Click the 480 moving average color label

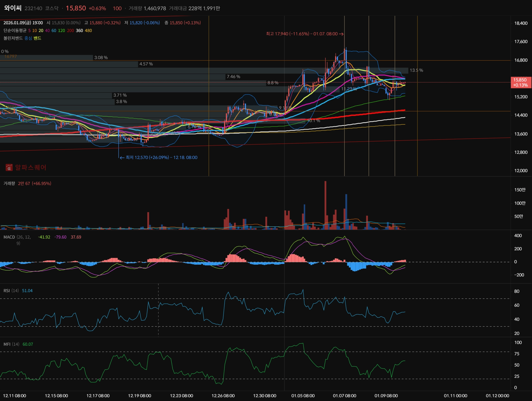coord(88,31)
